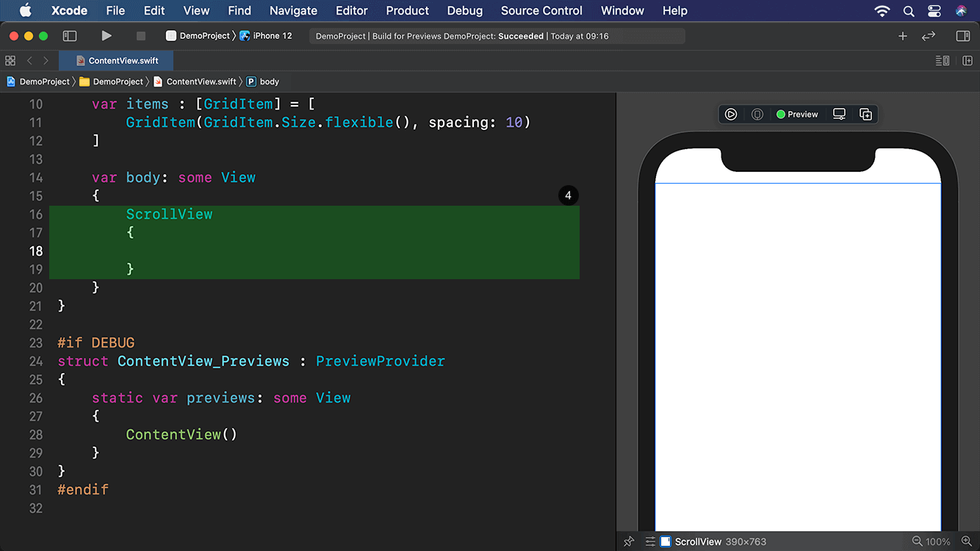Viewport: 980px width, 551px height.
Task: Open the Xcode menu
Action: [x=69, y=10]
